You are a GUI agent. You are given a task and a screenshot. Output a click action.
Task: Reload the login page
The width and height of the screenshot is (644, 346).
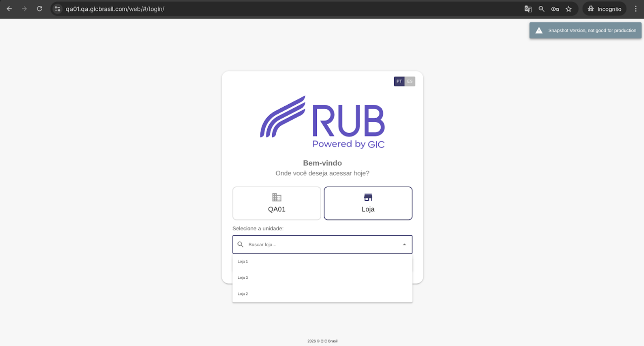[39, 9]
